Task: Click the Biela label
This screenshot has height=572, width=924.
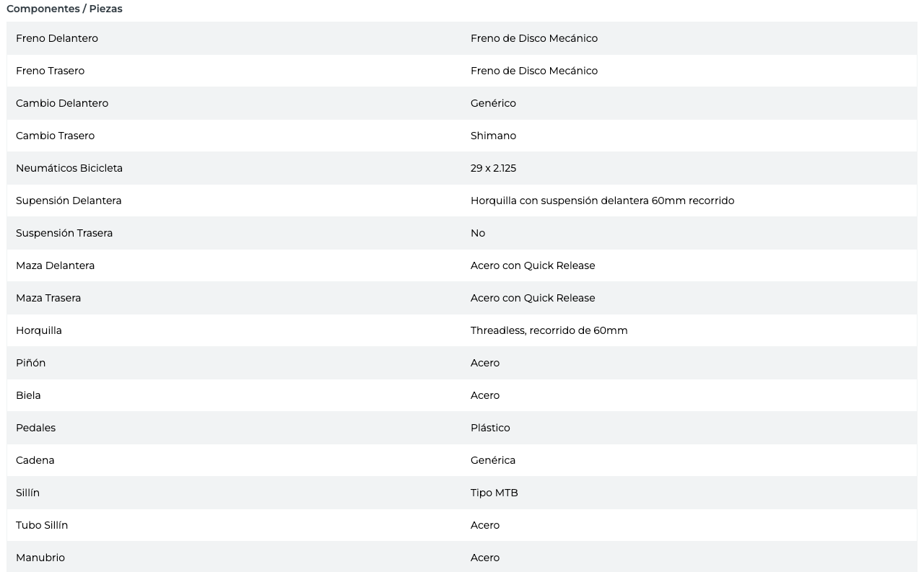Action: coord(28,395)
